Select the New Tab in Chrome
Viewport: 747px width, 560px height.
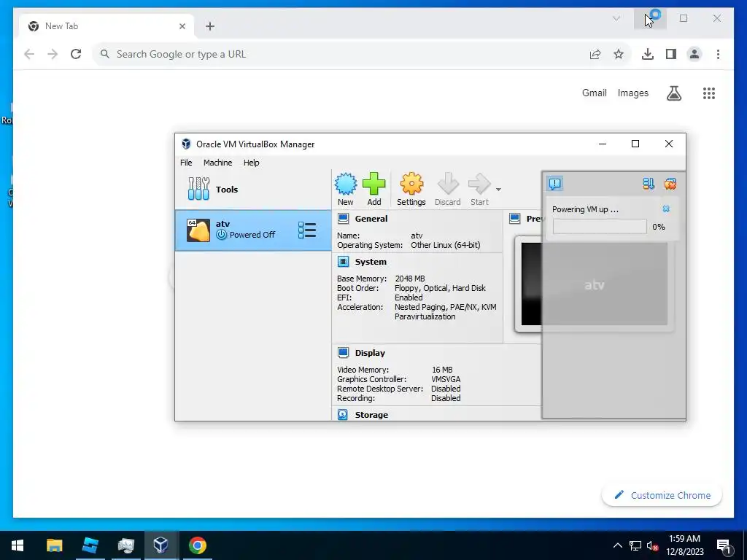point(107,26)
